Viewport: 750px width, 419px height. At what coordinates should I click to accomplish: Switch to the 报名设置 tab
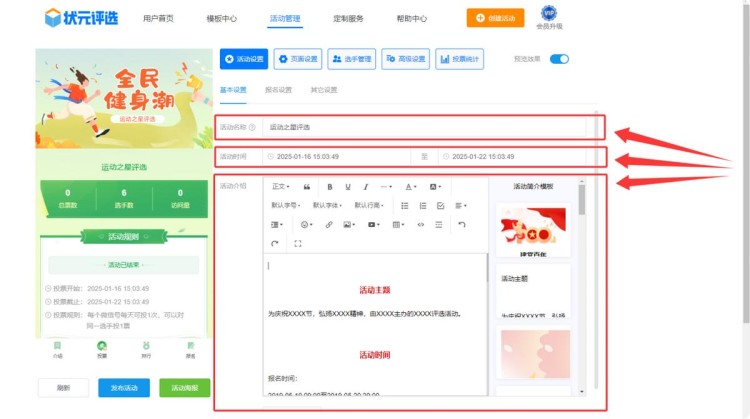point(278,90)
